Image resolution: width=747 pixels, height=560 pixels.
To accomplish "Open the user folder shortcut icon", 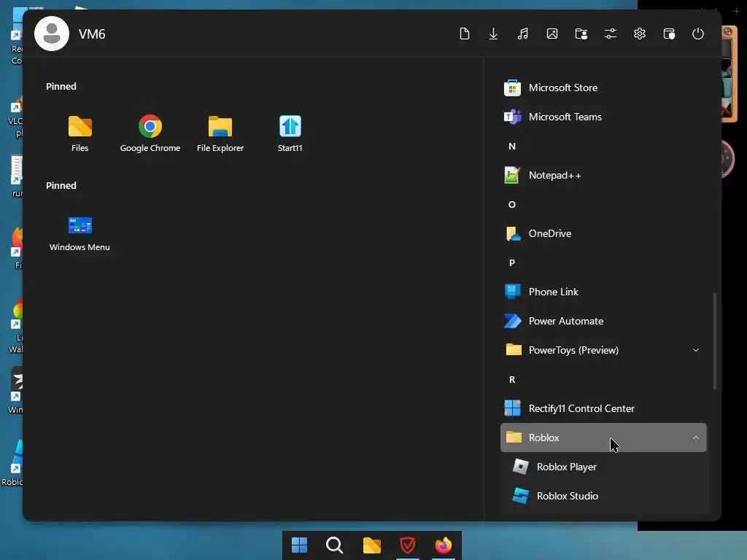I will click(581, 34).
